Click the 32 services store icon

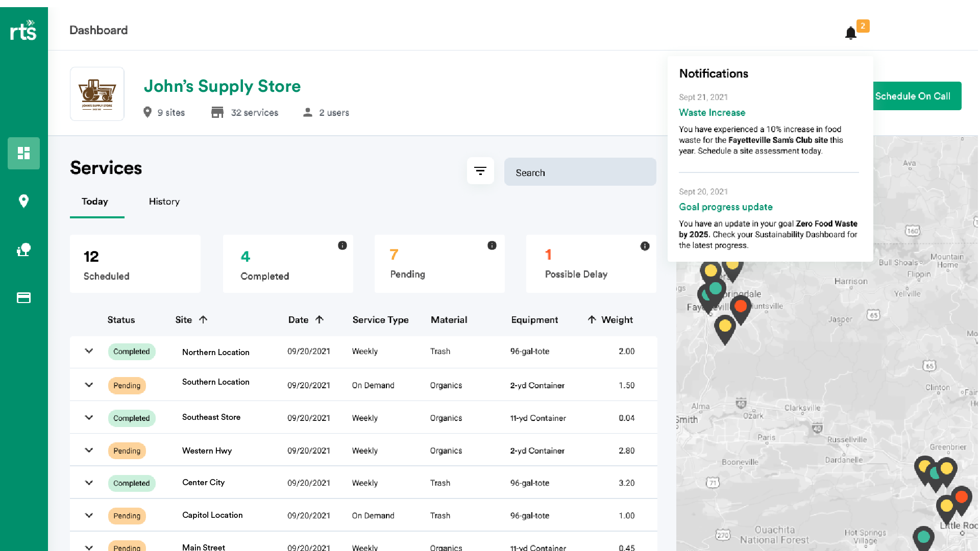pyautogui.click(x=217, y=112)
